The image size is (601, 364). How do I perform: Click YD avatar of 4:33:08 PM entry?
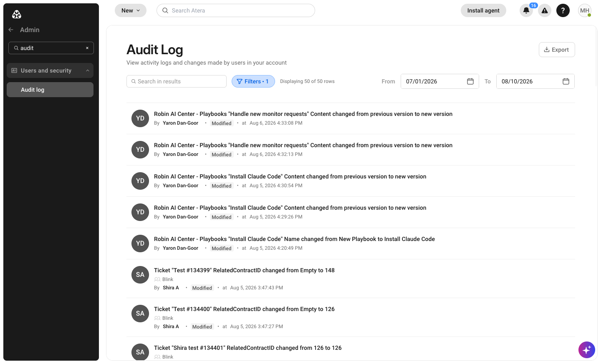pos(140,118)
